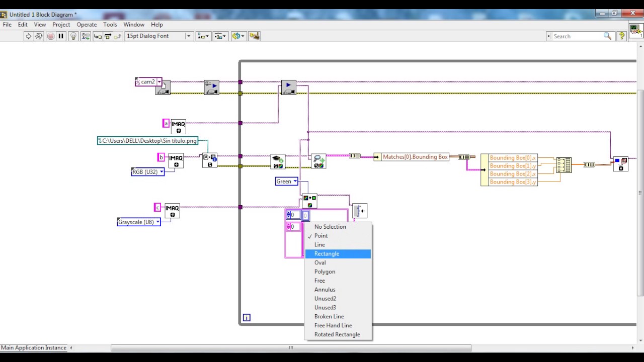The height and width of the screenshot is (362, 644).
Task: Select the IMAQdx Open Camera node
Action: (x=163, y=87)
